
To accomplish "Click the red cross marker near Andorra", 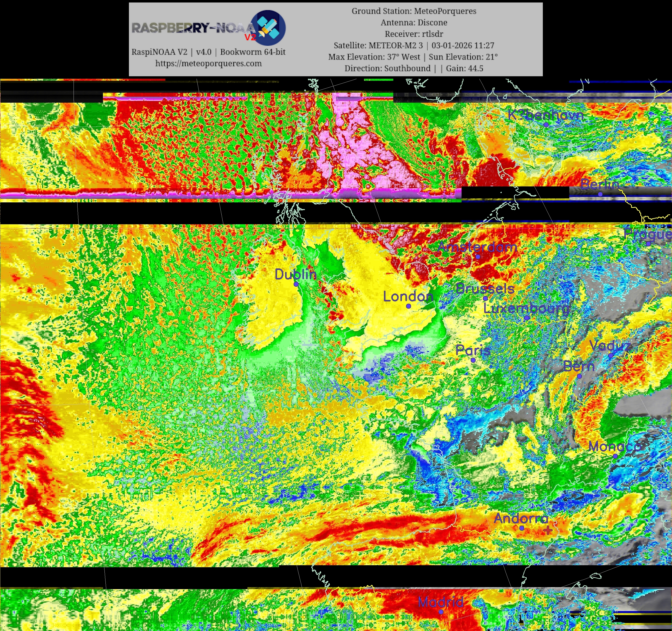I will tap(548, 530).
